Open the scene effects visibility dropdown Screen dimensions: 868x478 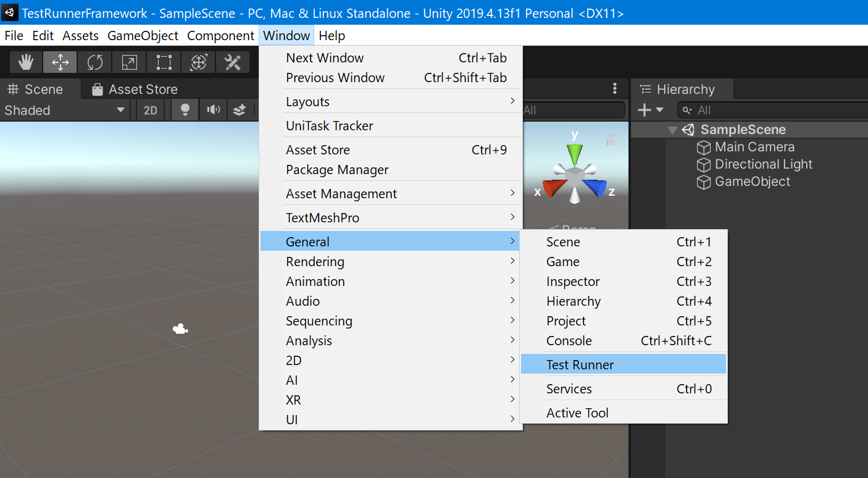[240, 109]
